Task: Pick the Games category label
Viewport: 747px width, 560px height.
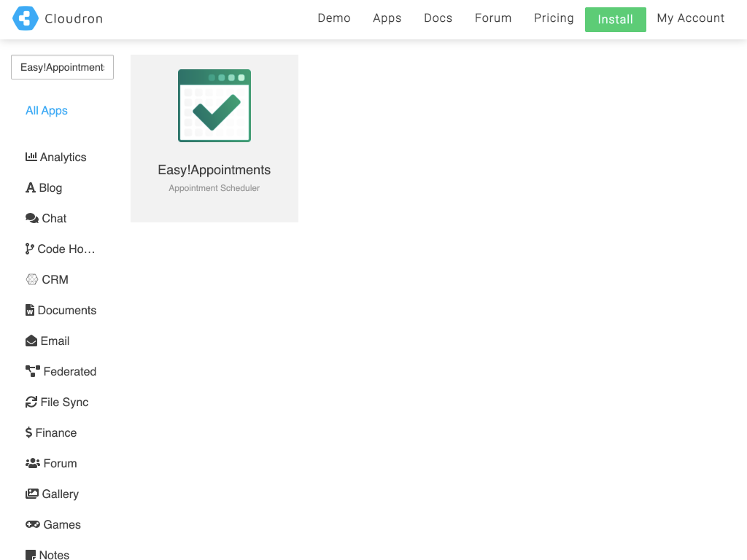Action: coord(63,525)
